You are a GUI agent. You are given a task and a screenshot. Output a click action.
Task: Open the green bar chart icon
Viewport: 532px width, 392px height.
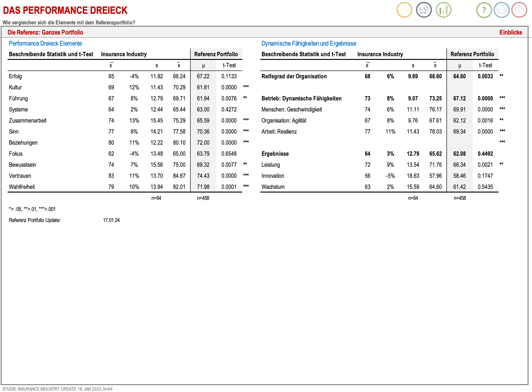pos(443,10)
